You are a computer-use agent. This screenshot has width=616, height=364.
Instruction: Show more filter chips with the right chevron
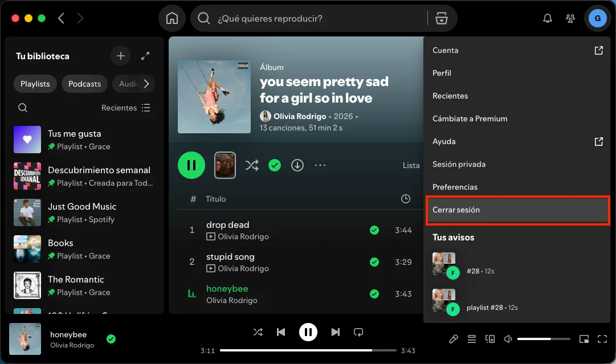146,84
